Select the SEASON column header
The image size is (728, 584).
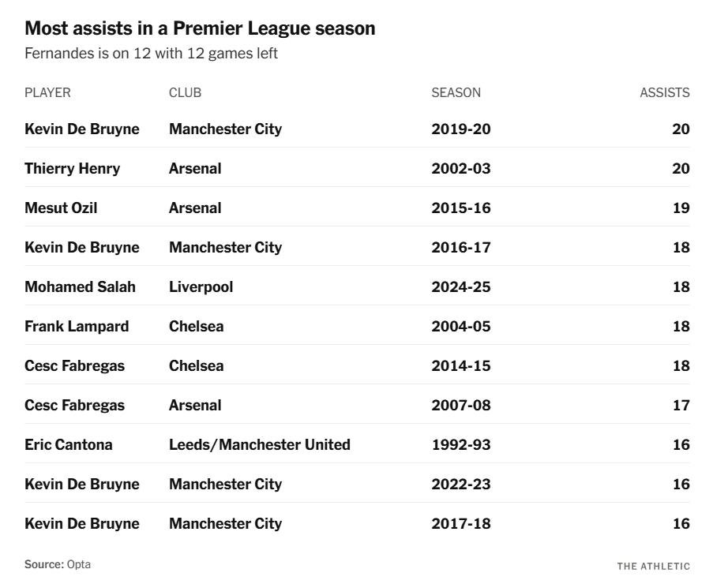[456, 92]
